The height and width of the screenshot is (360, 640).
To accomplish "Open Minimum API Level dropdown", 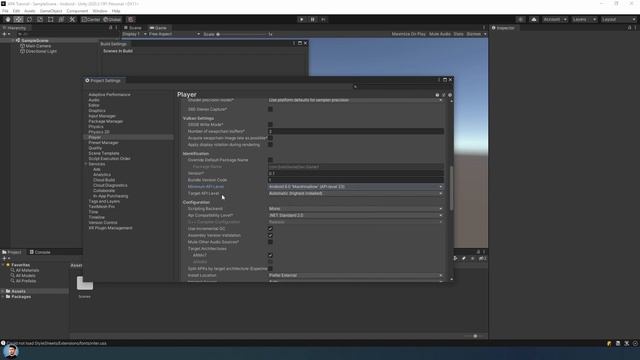I will (356, 187).
